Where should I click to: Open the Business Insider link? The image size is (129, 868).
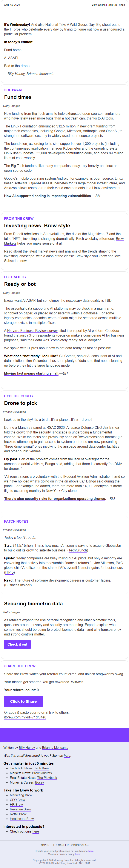(x=18, y=585)
